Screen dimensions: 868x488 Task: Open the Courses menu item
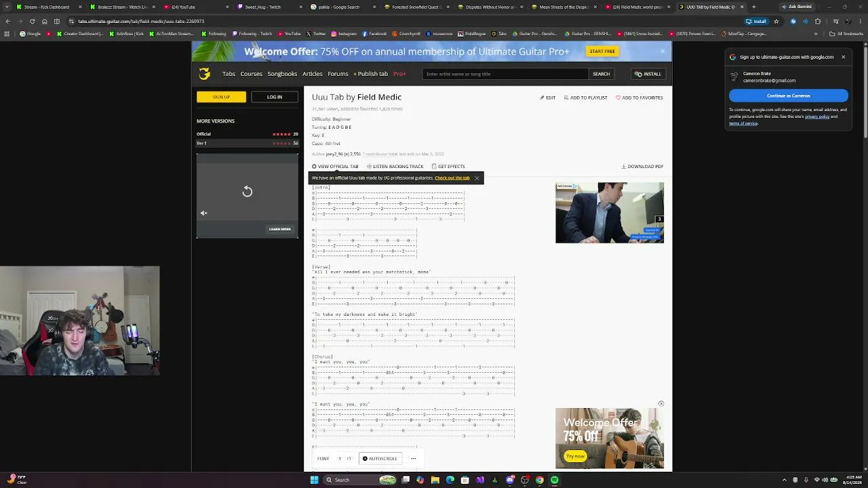click(x=251, y=74)
